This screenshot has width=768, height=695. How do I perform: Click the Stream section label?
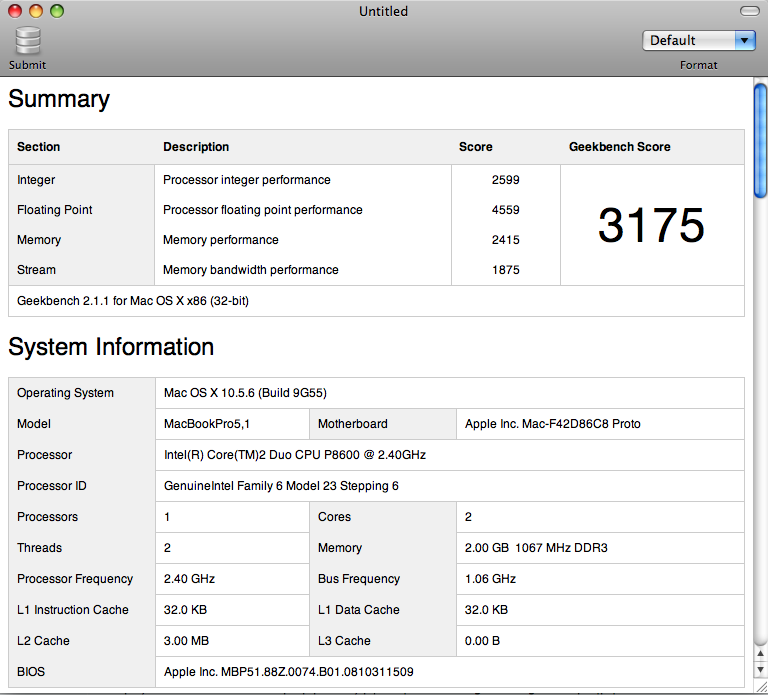(x=36, y=269)
